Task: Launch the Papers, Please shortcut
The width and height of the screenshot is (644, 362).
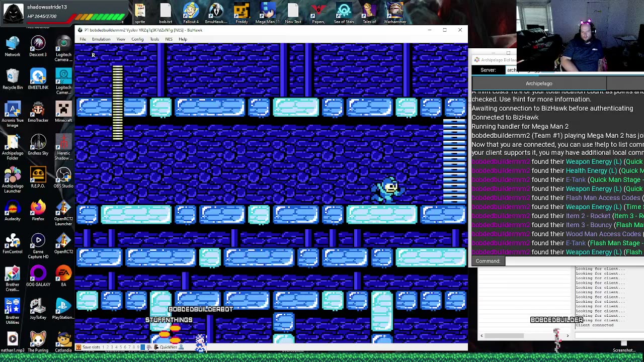Action: [x=318, y=13]
